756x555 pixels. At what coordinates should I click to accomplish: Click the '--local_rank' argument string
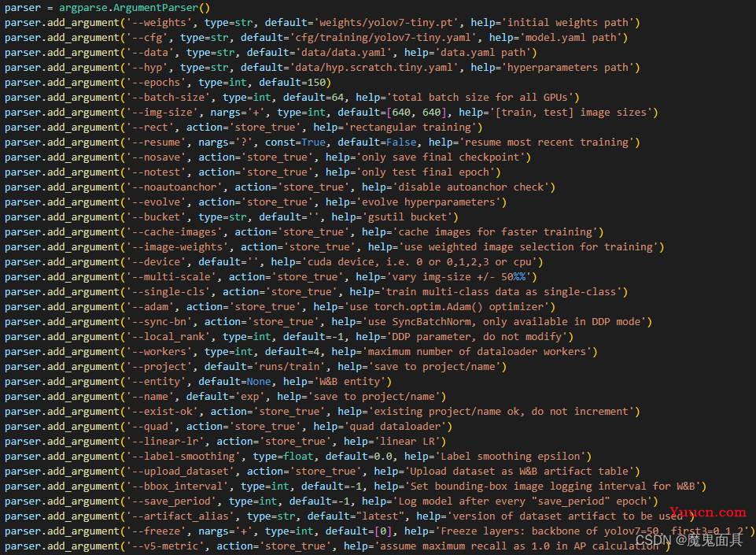[x=168, y=337]
